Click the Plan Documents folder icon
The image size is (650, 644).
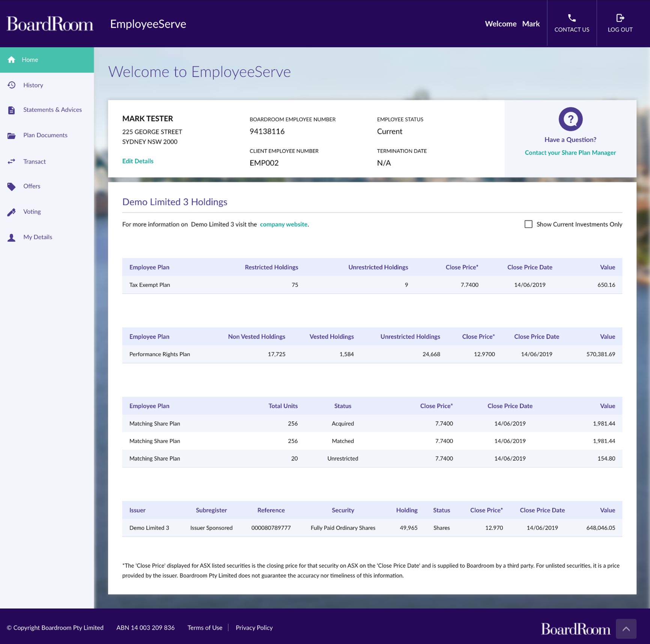click(12, 135)
